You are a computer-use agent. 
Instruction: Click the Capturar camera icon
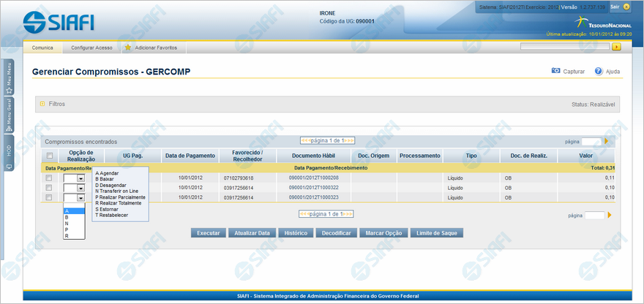click(555, 72)
